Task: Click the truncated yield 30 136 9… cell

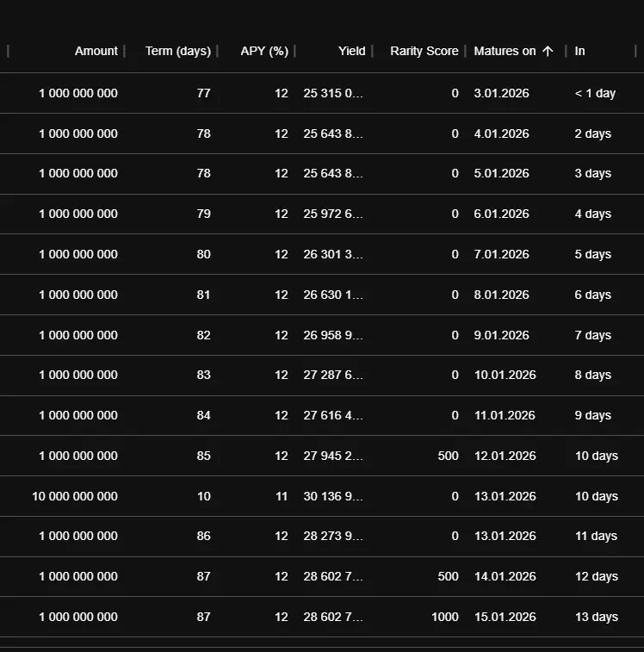Action: [333, 496]
